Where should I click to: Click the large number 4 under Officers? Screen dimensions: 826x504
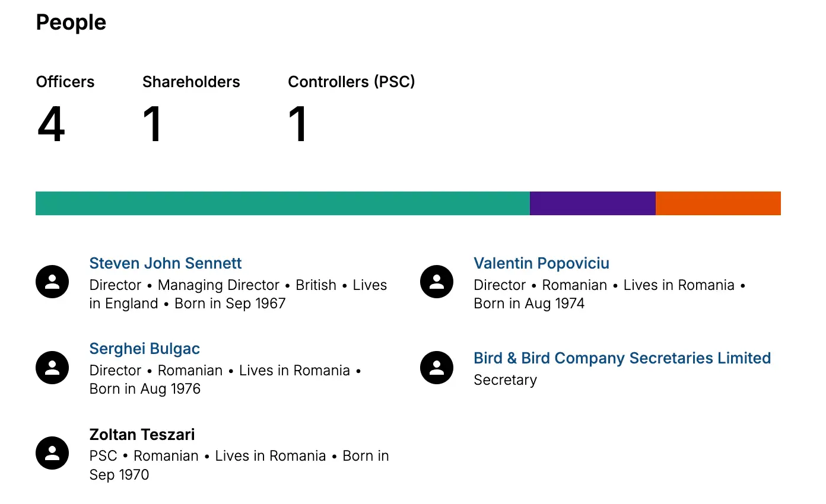[x=51, y=125]
